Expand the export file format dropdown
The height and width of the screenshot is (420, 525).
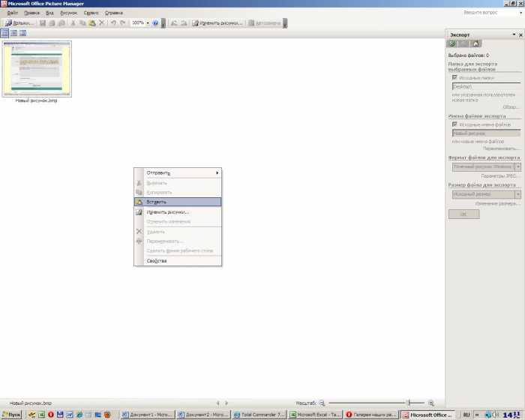[x=517, y=167]
